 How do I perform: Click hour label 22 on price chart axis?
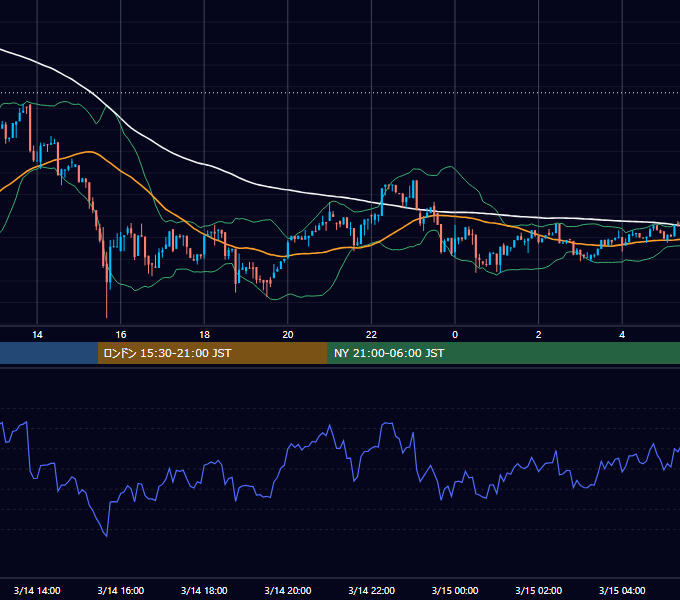click(372, 334)
